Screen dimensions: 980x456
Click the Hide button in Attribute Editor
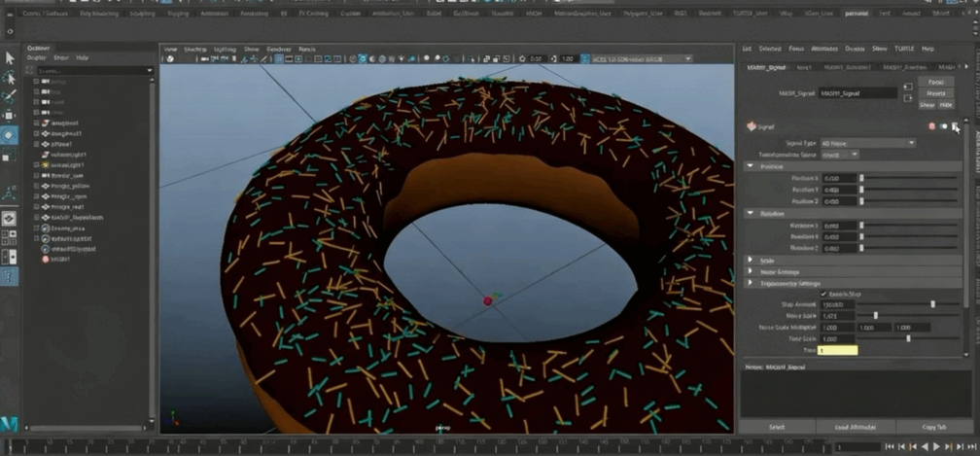tap(945, 105)
